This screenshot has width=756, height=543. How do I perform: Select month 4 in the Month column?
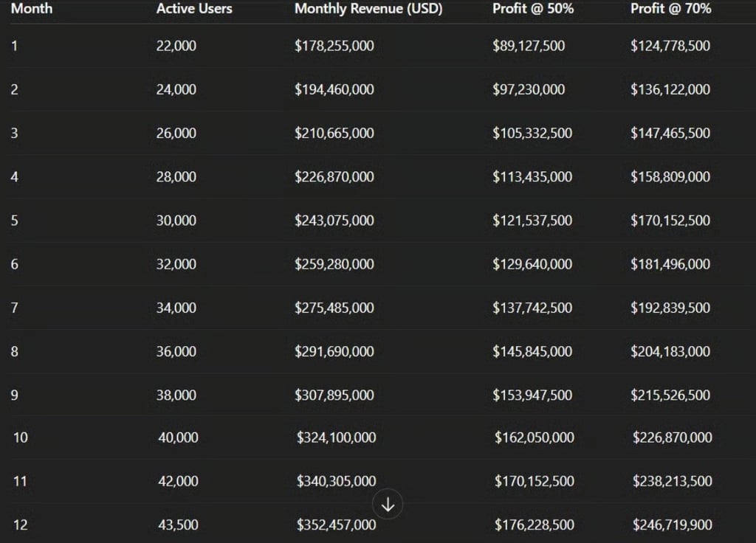pyautogui.click(x=15, y=177)
